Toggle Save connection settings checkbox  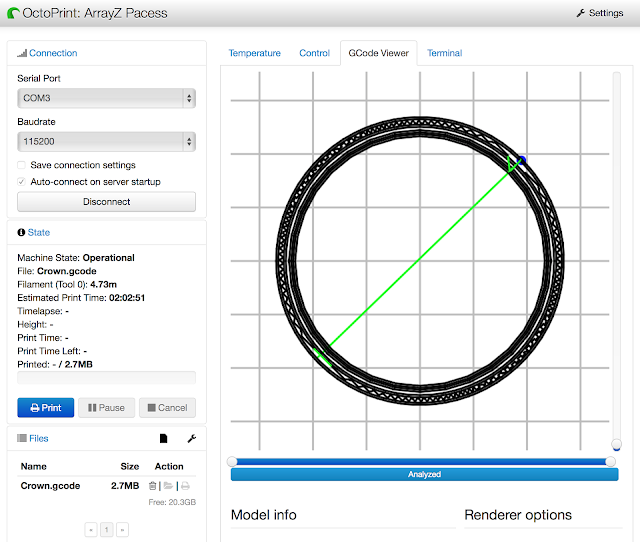point(21,165)
